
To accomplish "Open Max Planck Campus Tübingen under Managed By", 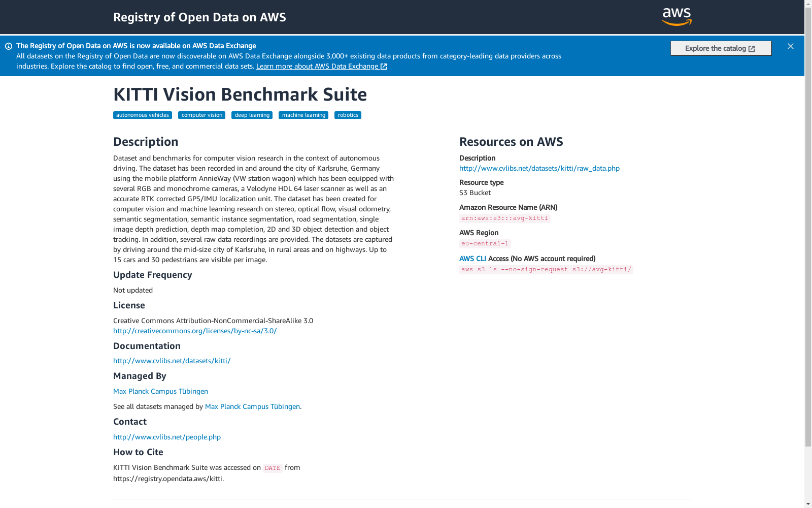I will point(160,391).
